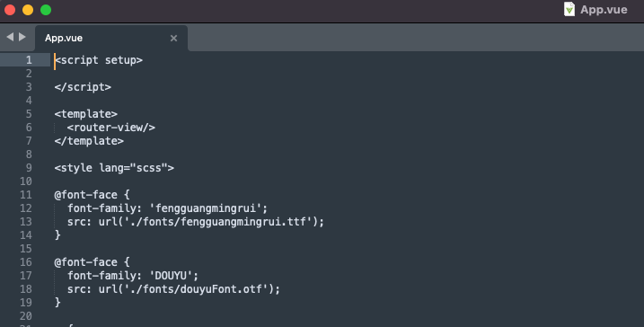This screenshot has width=644, height=327.
Task: Click the red close window button
Action: pos(10,10)
